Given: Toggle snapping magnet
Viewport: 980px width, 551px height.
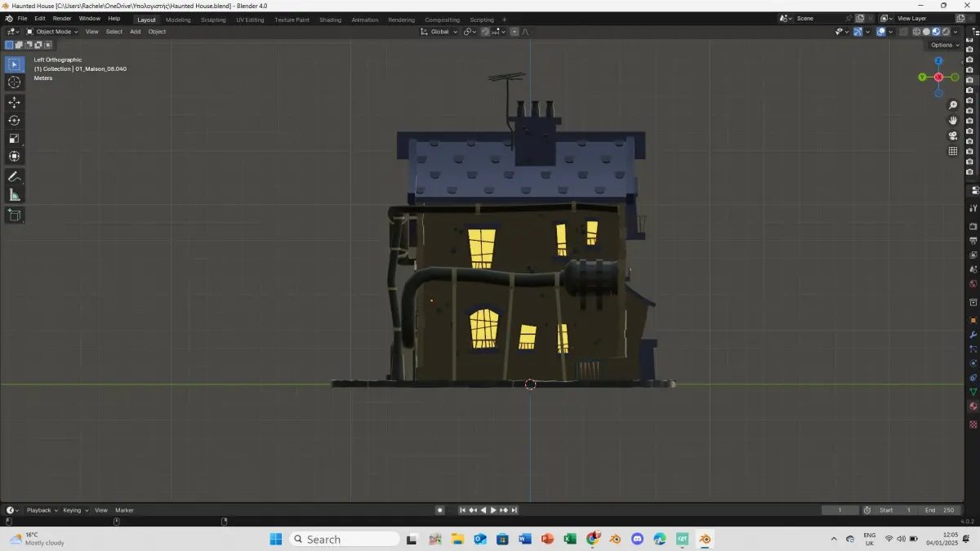Looking at the screenshot, I should tap(485, 32).
